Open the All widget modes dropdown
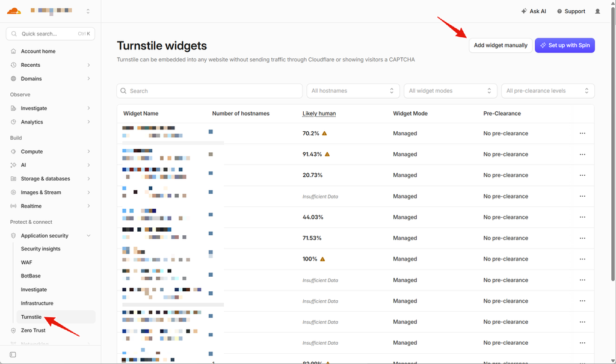Screen dimensions: 616x364 pyautogui.click(x=451, y=91)
